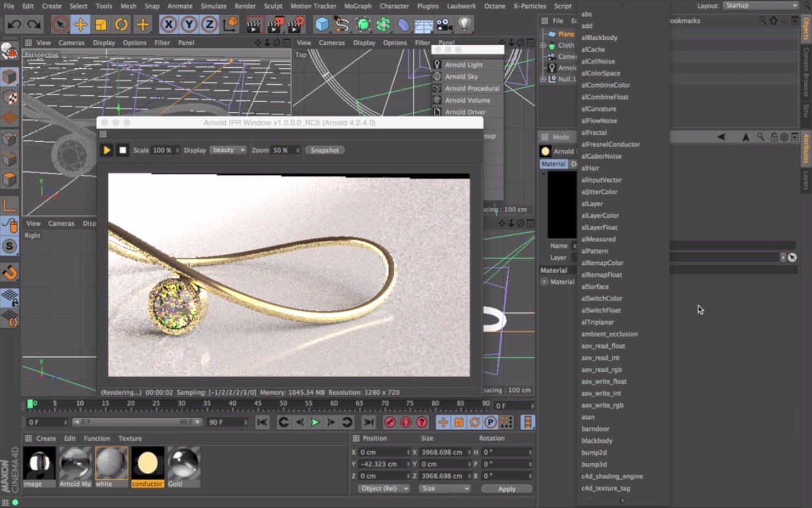Select the Gold material thumbnail
The width and height of the screenshot is (812, 508).
[x=184, y=467]
